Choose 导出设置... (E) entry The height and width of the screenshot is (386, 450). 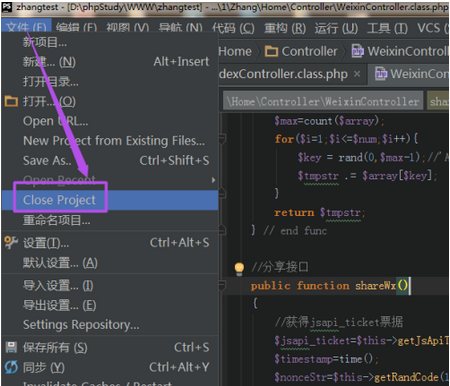point(110,305)
